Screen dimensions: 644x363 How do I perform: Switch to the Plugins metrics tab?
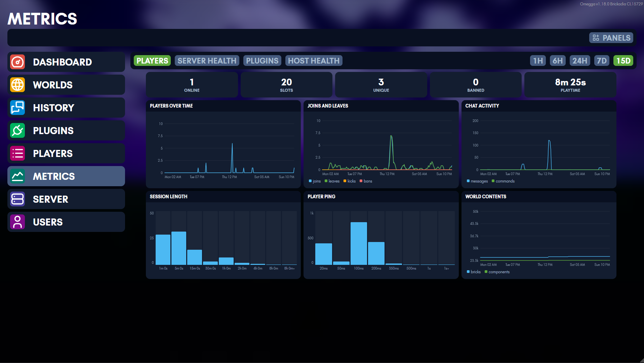(x=262, y=61)
